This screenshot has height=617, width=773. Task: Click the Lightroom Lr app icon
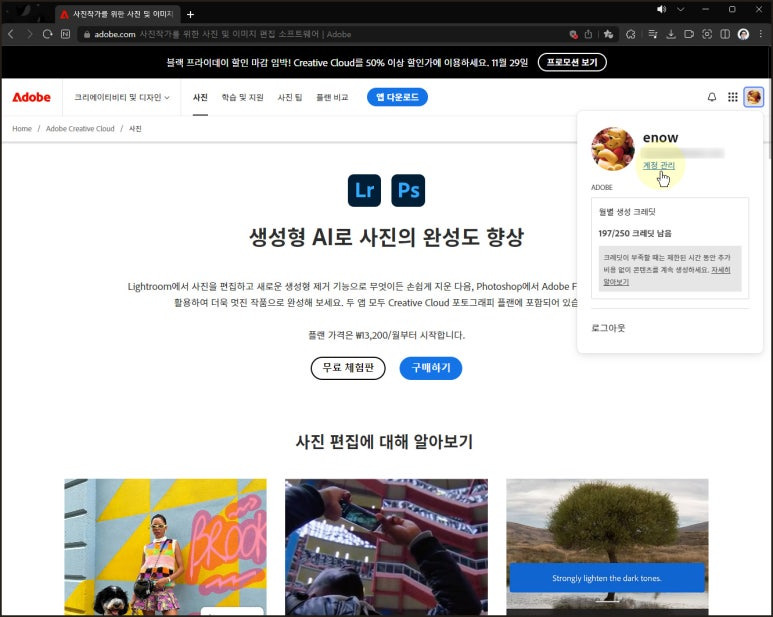(x=364, y=190)
